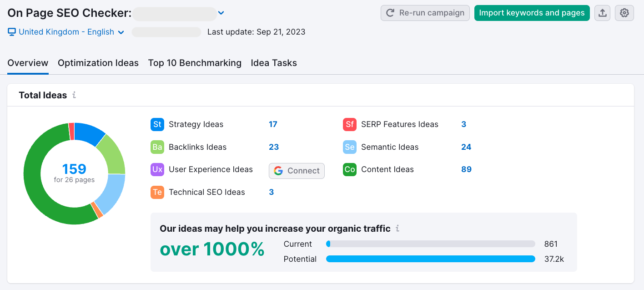Open the Top 10 Benchmarking tab

tap(195, 63)
